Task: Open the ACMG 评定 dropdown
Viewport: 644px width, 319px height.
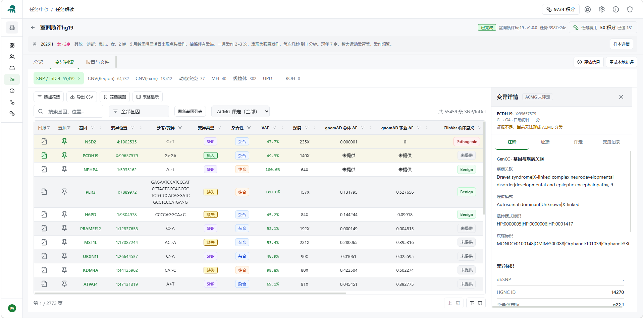Action: point(240,112)
